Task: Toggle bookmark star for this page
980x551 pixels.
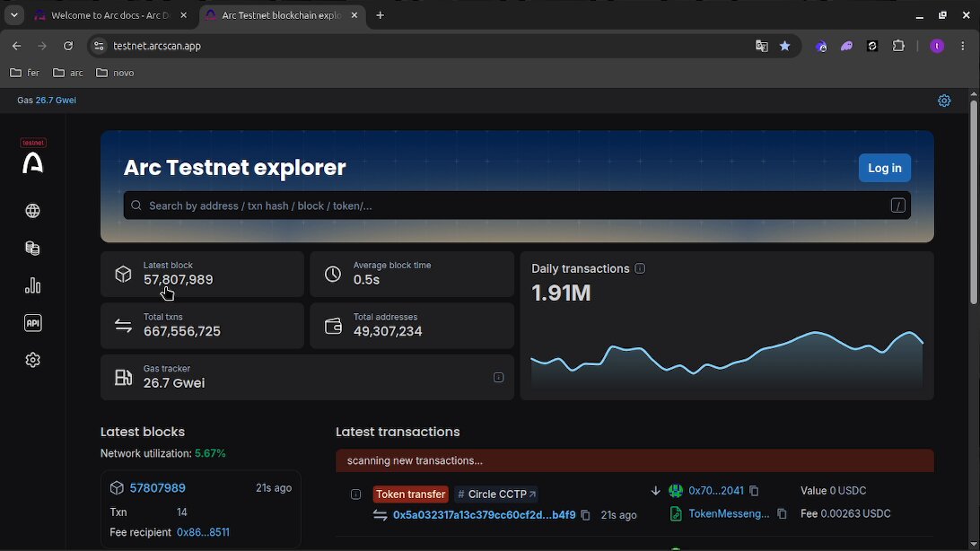Action: (x=785, y=46)
